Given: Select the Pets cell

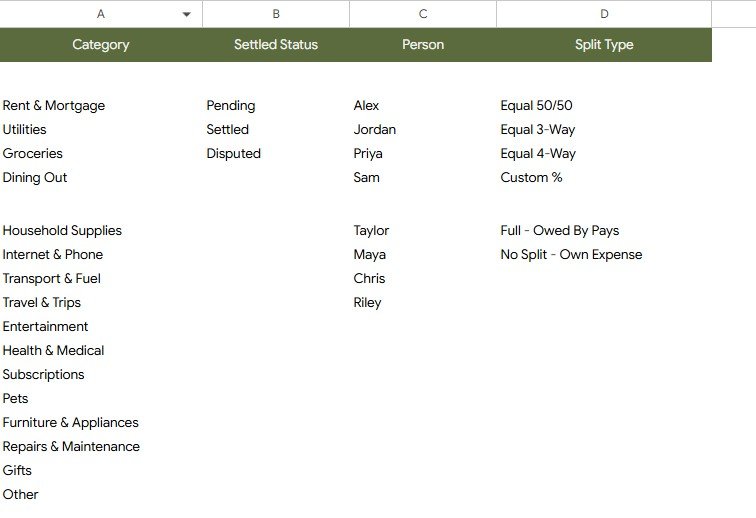Looking at the screenshot, I should tap(101, 398).
